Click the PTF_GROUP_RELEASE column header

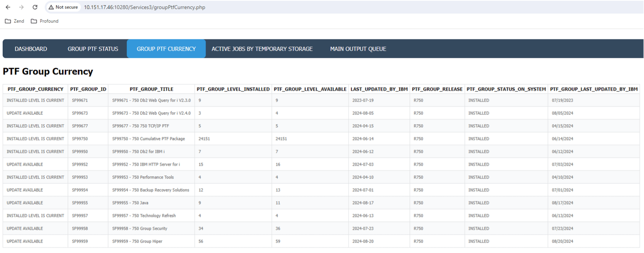point(437,89)
